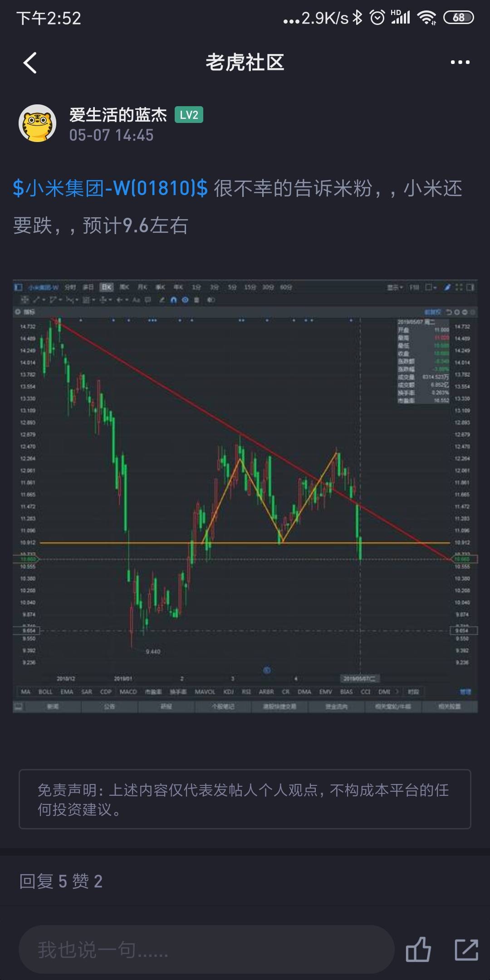Screen dimensions: 490x980
Task: Go back using the top-left arrow
Action: (30, 63)
